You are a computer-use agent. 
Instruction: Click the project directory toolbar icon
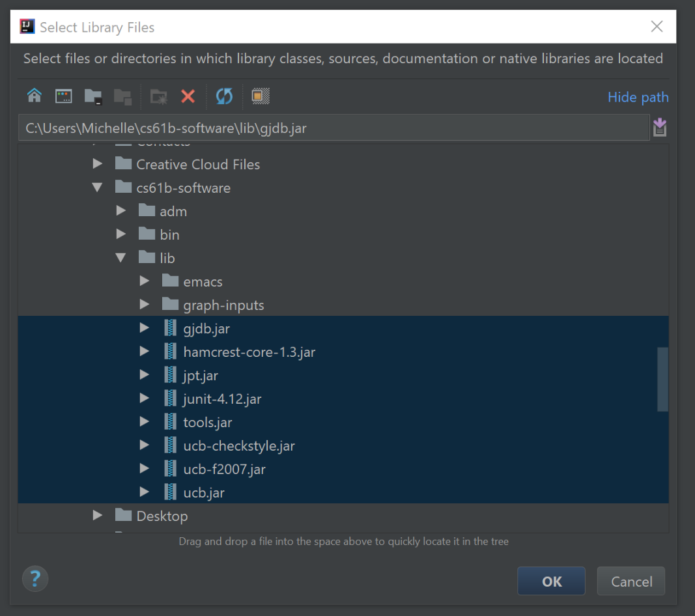click(93, 96)
